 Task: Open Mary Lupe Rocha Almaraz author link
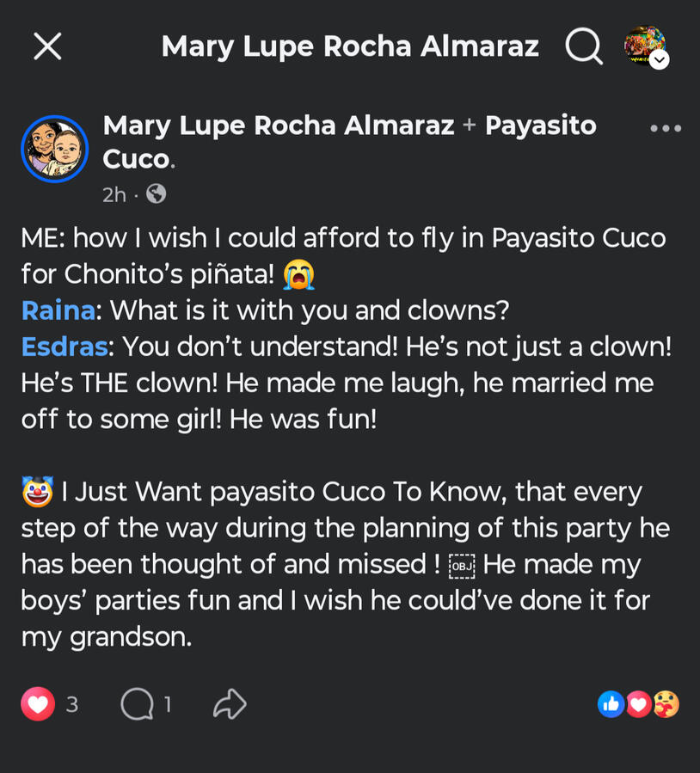point(279,126)
